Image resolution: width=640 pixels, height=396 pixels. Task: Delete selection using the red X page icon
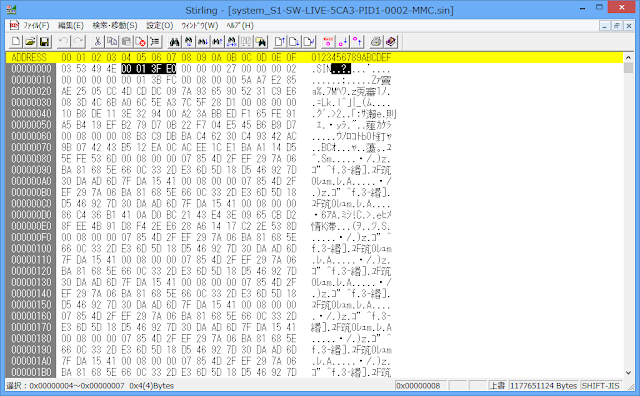tap(140, 42)
